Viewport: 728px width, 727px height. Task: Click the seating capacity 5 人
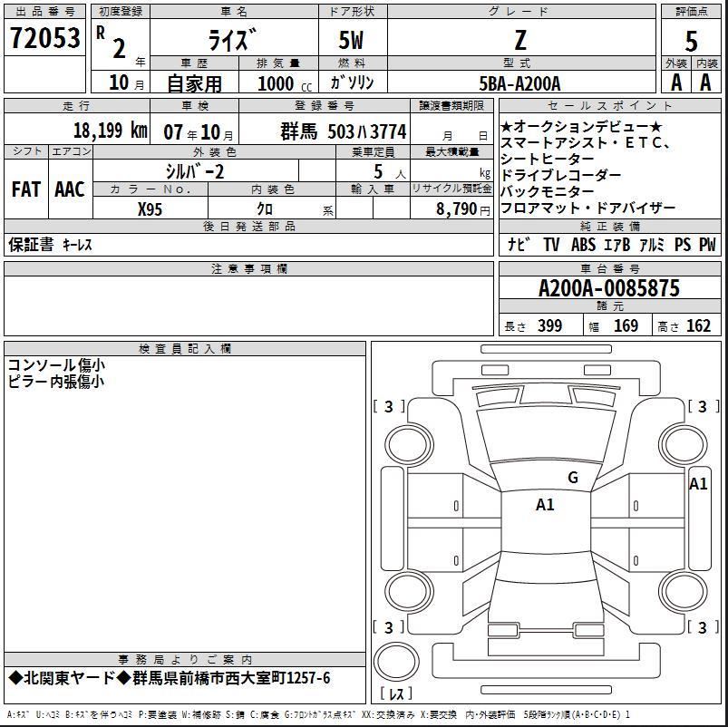pos(389,172)
